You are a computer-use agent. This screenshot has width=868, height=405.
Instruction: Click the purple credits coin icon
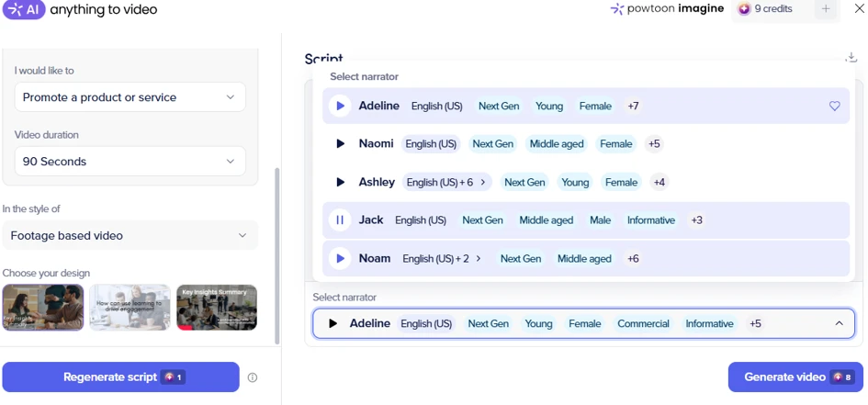pyautogui.click(x=745, y=9)
